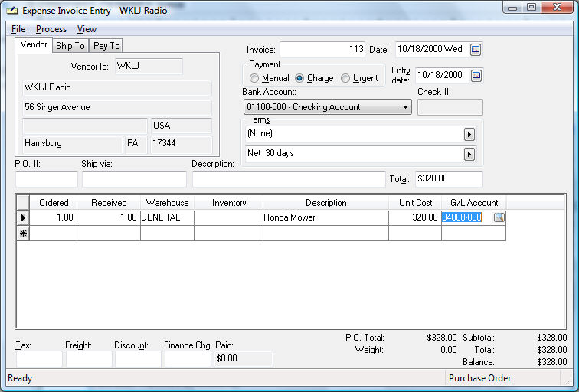Click the grid Description column header
The width and height of the screenshot is (579, 392).
[x=326, y=203]
